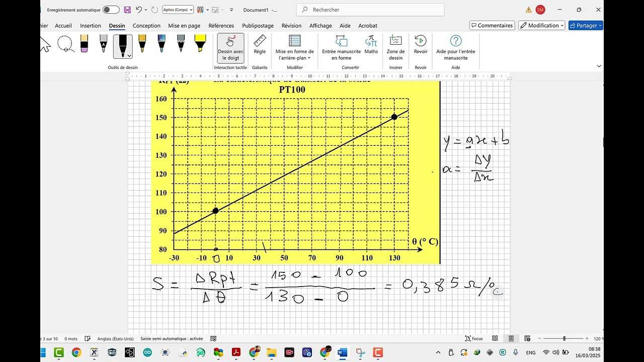Click the Maths ink conversion button
Screen dimensions: 644x362
coord(371,45)
